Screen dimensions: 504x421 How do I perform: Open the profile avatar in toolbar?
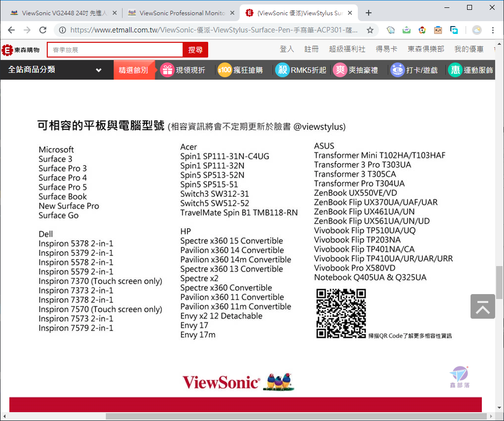point(476,30)
